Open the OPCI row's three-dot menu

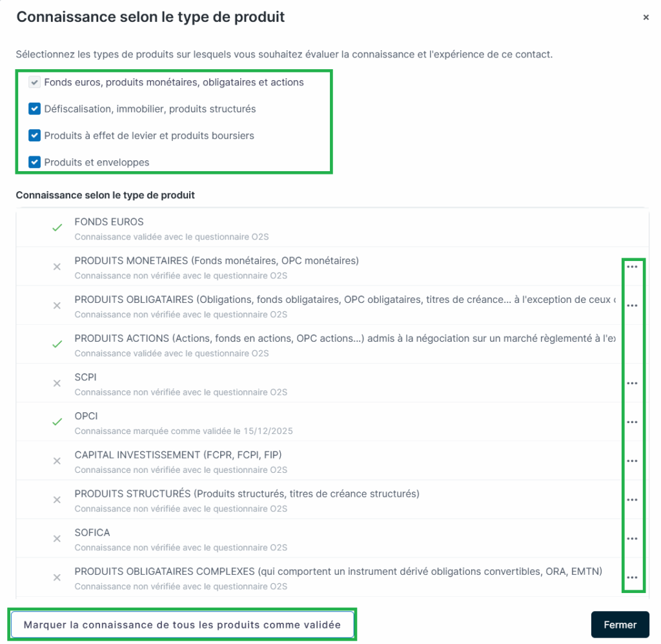pyautogui.click(x=632, y=422)
